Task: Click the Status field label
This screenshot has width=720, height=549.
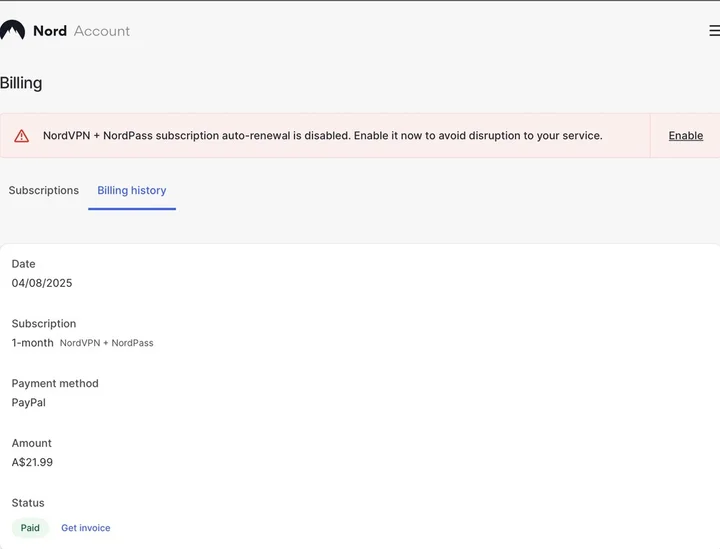Action: click(28, 503)
